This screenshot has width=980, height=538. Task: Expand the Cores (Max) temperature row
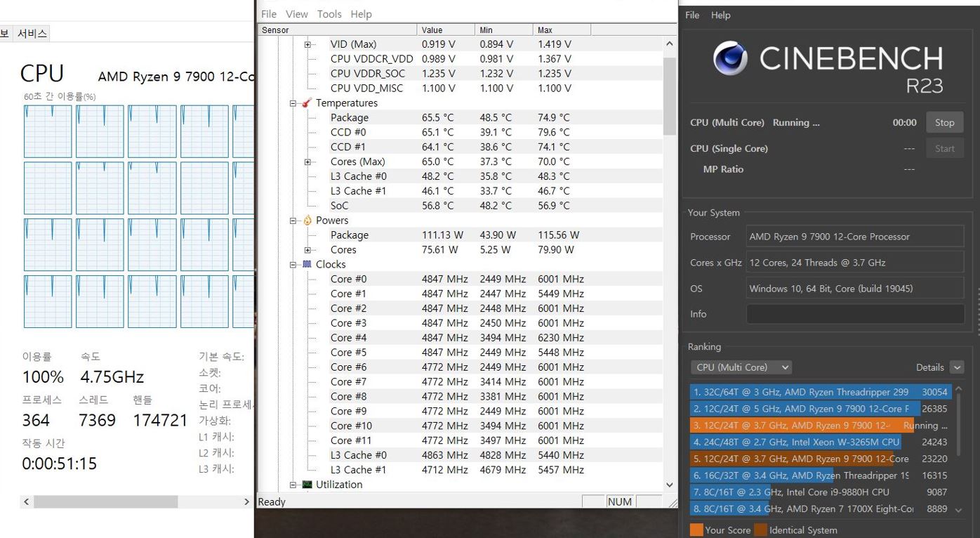[x=307, y=162]
